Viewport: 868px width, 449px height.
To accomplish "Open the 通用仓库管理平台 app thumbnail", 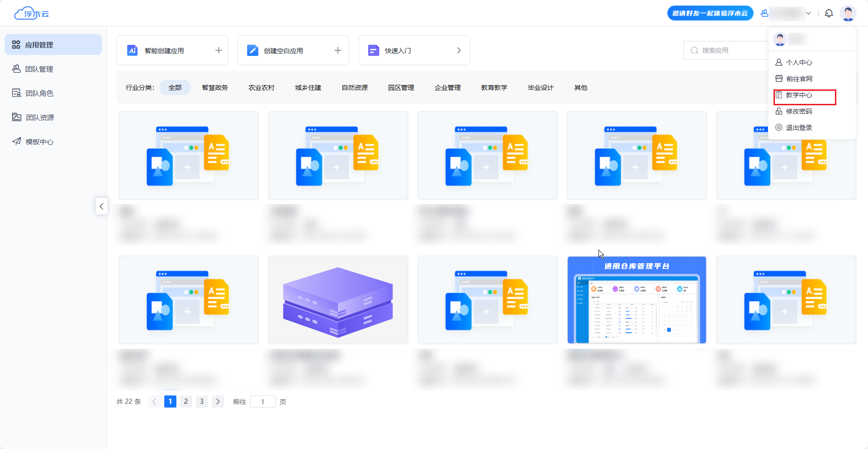I will point(637,300).
